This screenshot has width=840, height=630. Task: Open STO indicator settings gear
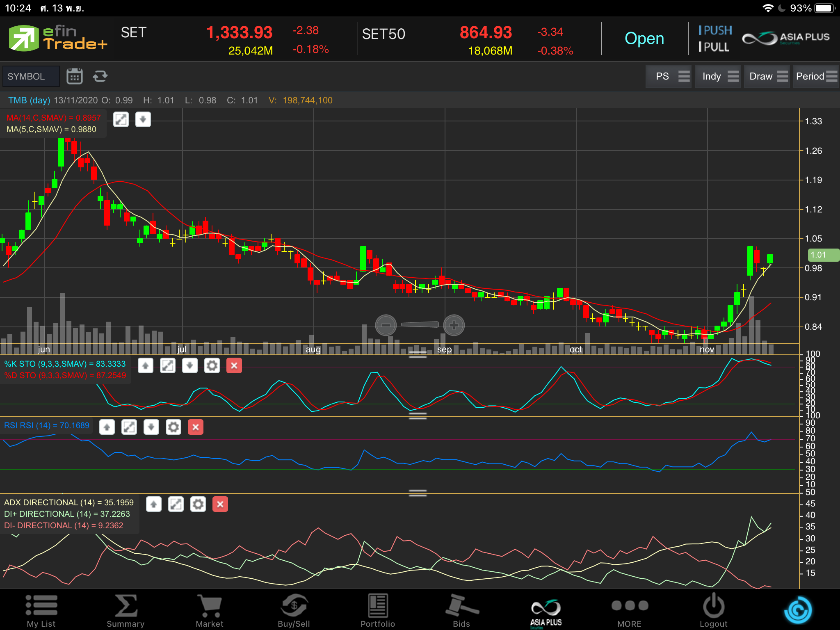click(x=212, y=365)
